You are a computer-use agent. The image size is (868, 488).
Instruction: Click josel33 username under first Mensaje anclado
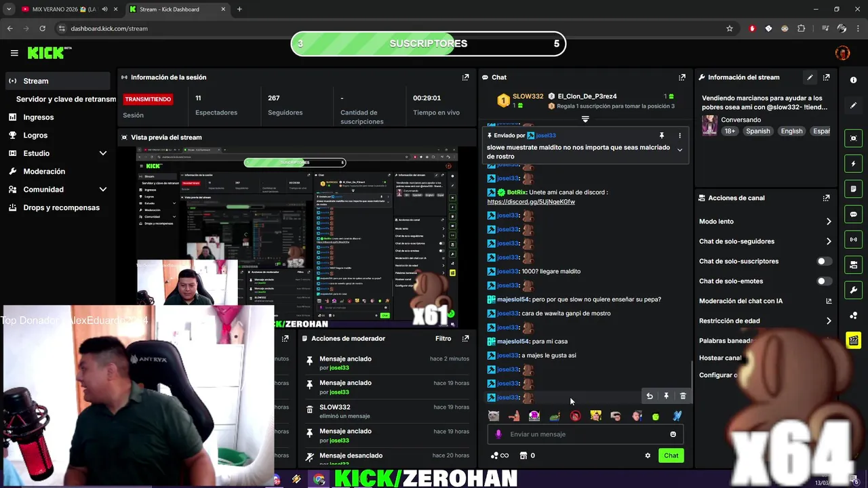tap(339, 368)
